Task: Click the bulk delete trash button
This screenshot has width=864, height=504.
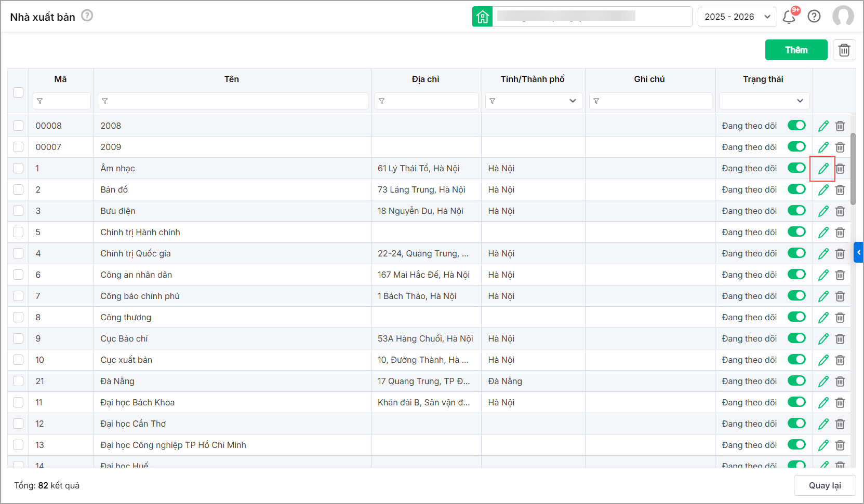Action: coord(844,50)
